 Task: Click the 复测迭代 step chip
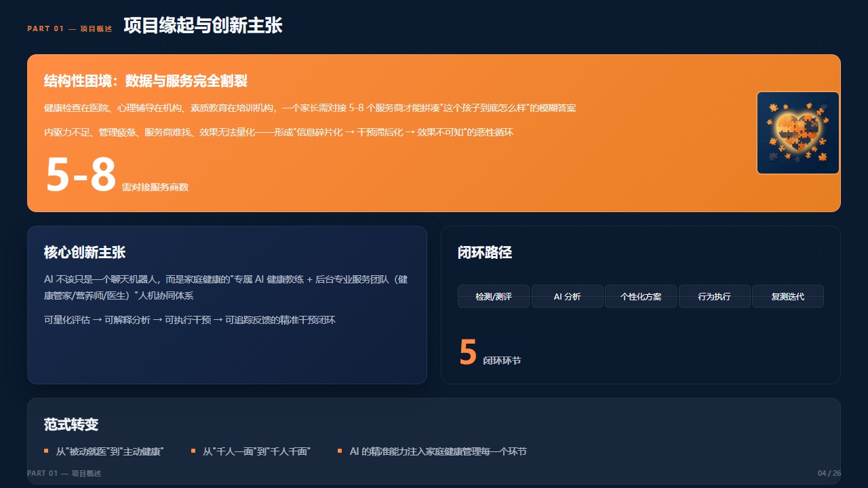pos(788,296)
